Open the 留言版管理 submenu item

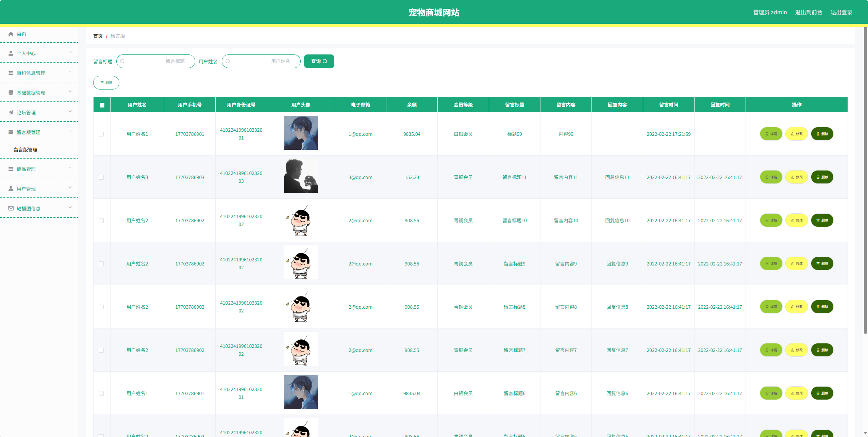26,150
